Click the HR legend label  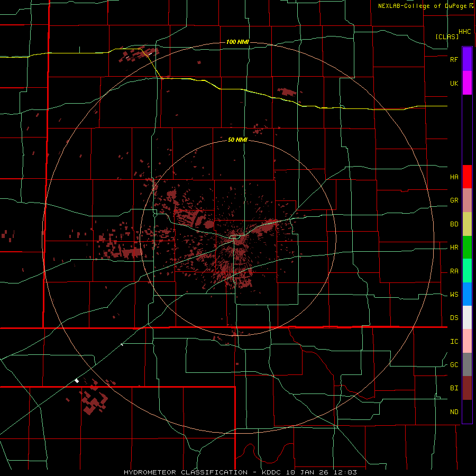454,248
